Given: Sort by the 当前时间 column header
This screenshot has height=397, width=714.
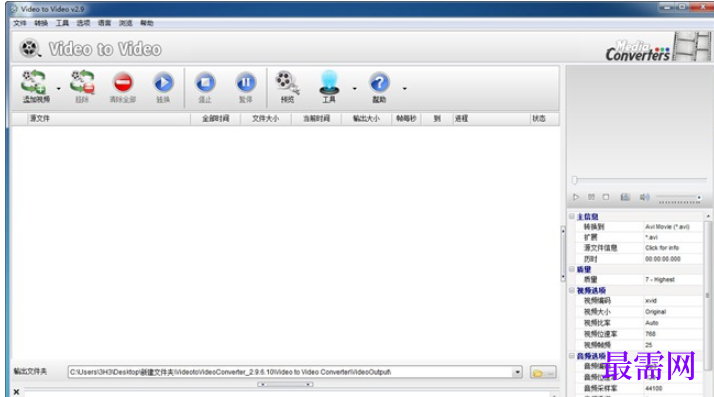Looking at the screenshot, I should pyautogui.click(x=316, y=118).
